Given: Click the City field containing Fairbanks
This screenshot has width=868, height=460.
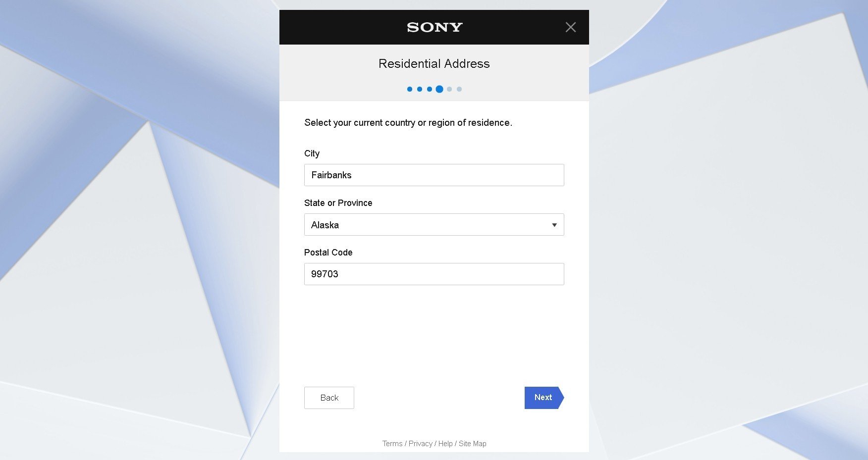Looking at the screenshot, I should click(434, 175).
